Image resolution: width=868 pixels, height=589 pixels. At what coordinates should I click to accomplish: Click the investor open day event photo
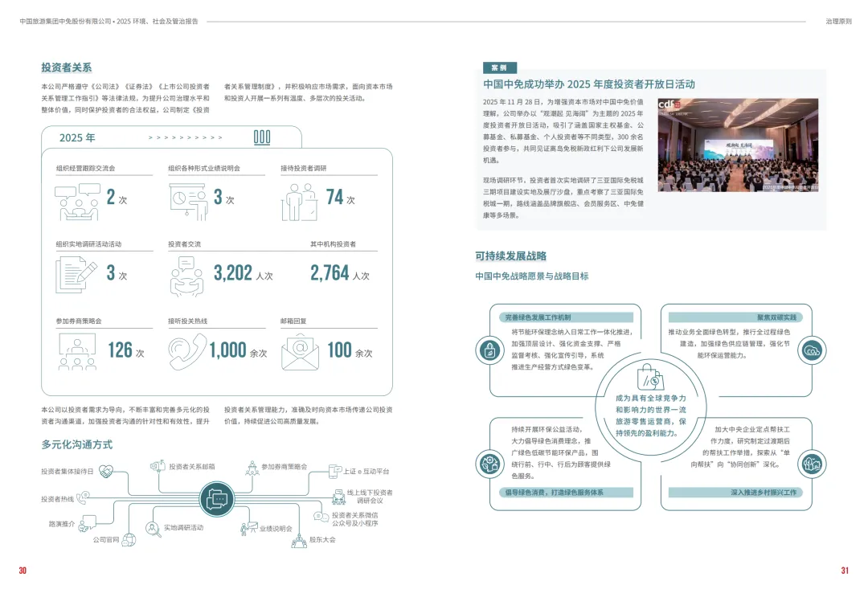(x=738, y=145)
